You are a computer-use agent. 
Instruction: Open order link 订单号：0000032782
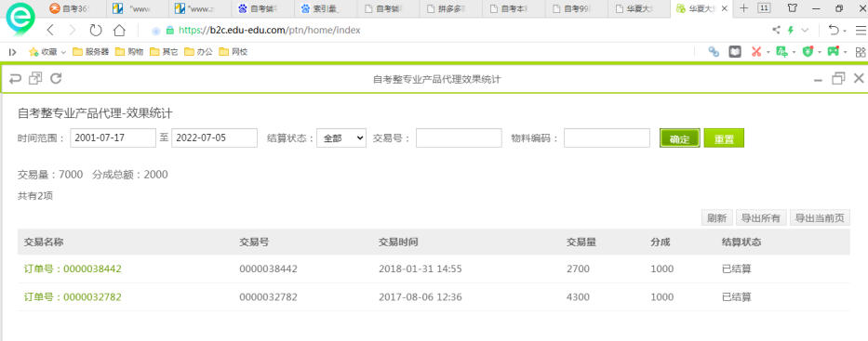click(x=73, y=296)
